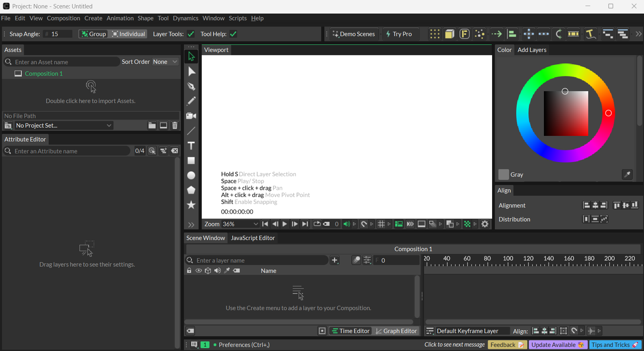Click the Gray colour swatch
This screenshot has height=351, width=644.
click(504, 175)
